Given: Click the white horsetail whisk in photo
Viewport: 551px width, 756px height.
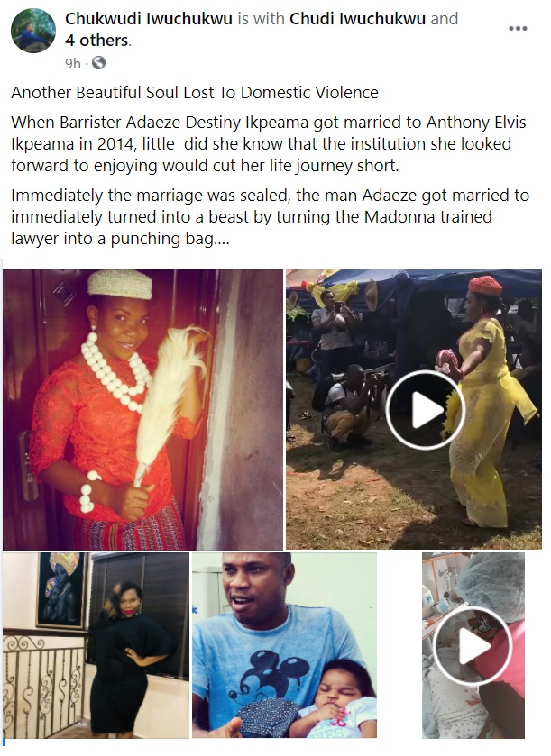Looking at the screenshot, I should (168, 400).
